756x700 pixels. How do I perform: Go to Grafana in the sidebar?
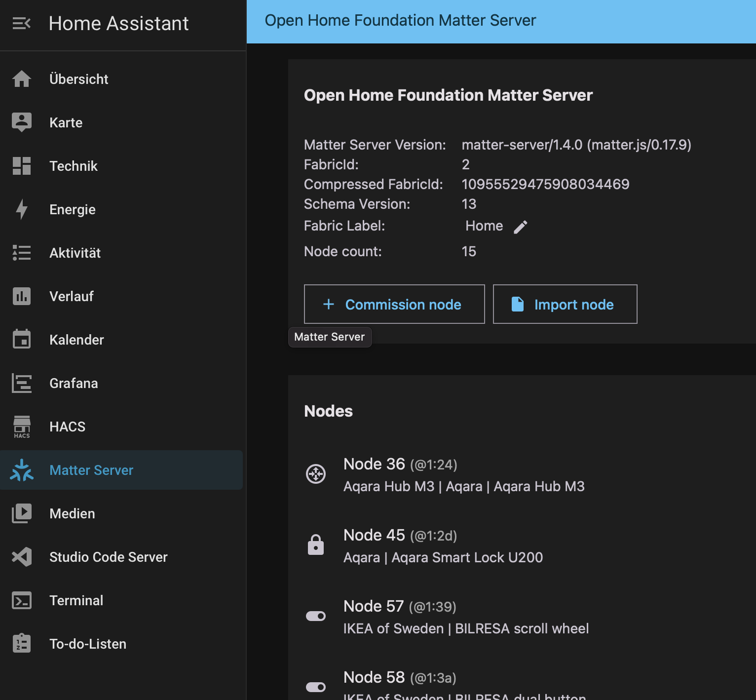tap(121, 383)
